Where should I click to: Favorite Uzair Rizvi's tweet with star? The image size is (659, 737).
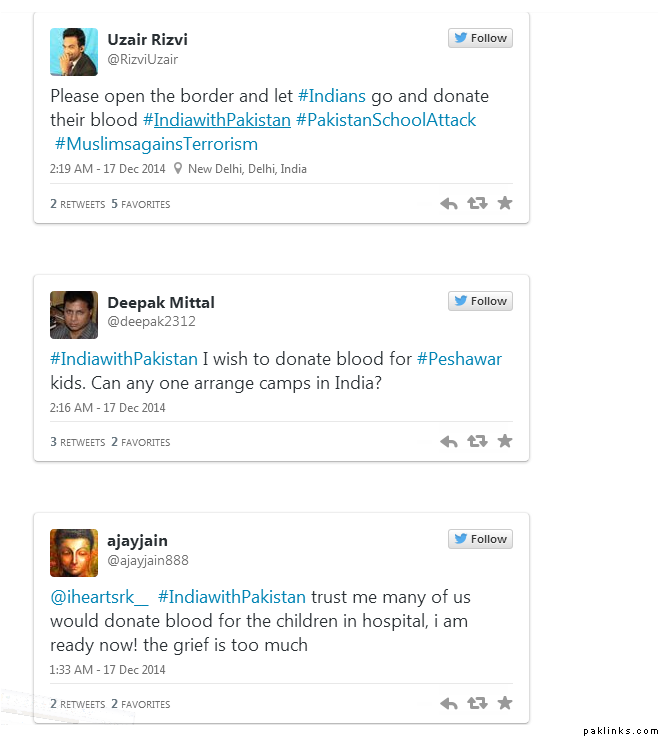tap(505, 203)
